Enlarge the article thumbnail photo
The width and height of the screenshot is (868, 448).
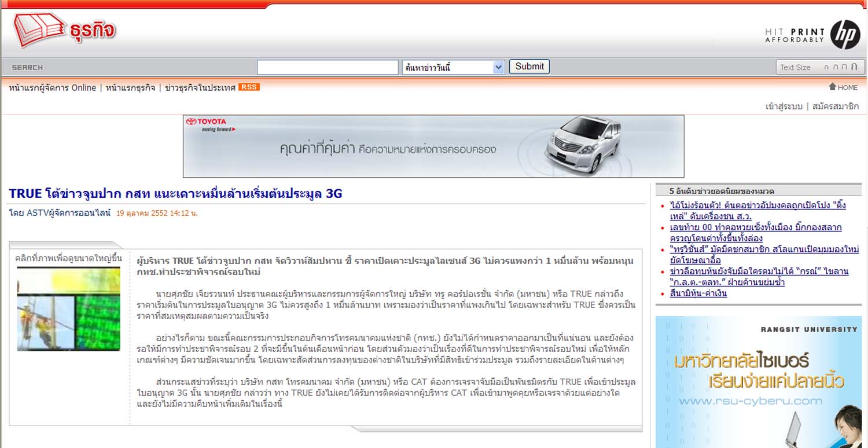(x=69, y=309)
